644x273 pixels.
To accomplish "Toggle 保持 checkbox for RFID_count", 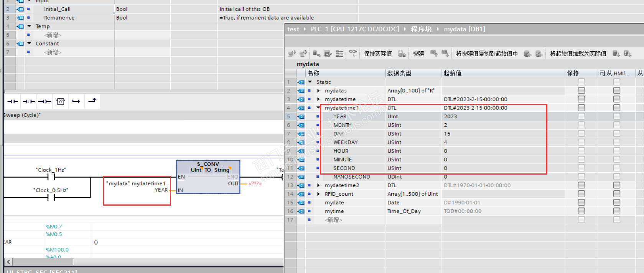I will tap(581, 194).
